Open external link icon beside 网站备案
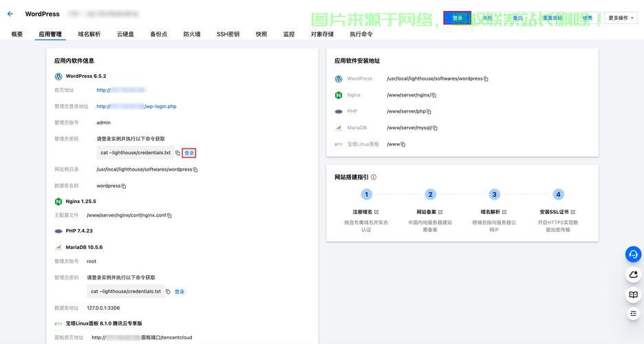 (x=440, y=212)
